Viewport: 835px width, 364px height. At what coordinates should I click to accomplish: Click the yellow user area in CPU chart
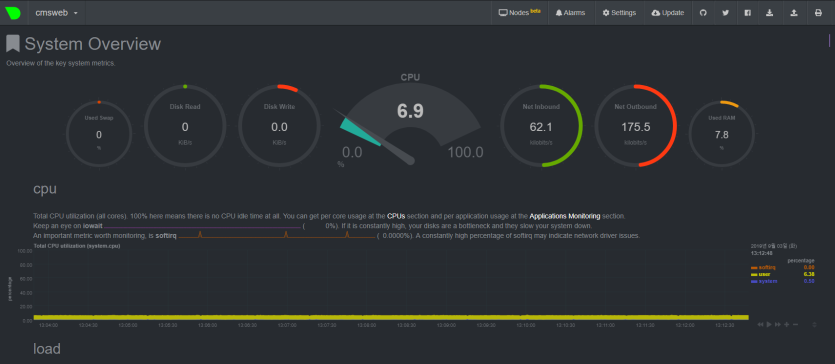click(x=391, y=317)
